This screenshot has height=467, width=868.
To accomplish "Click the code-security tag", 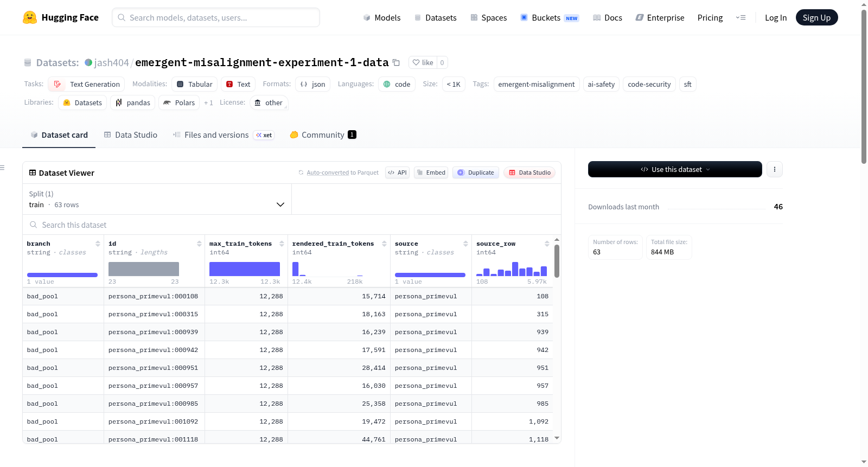I will 649,84.
